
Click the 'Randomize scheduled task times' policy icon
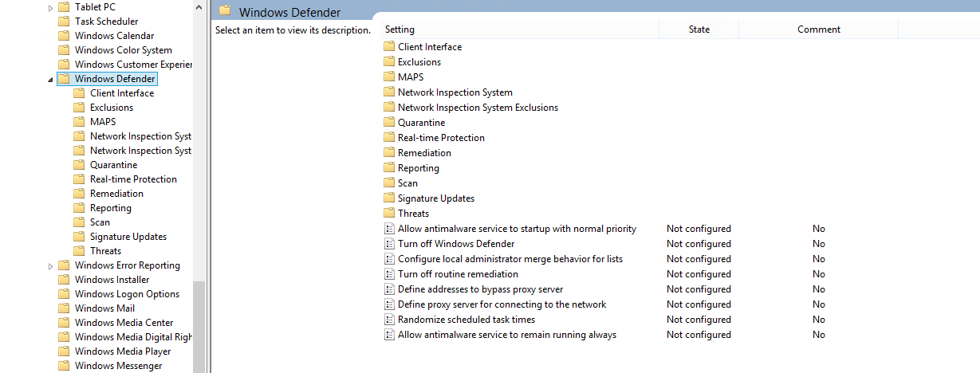coord(389,320)
